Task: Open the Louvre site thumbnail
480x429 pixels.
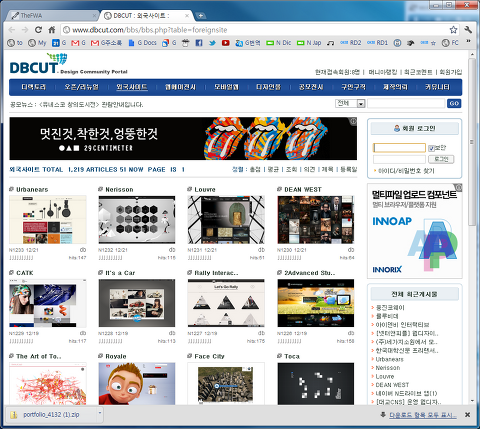Action: [226, 220]
